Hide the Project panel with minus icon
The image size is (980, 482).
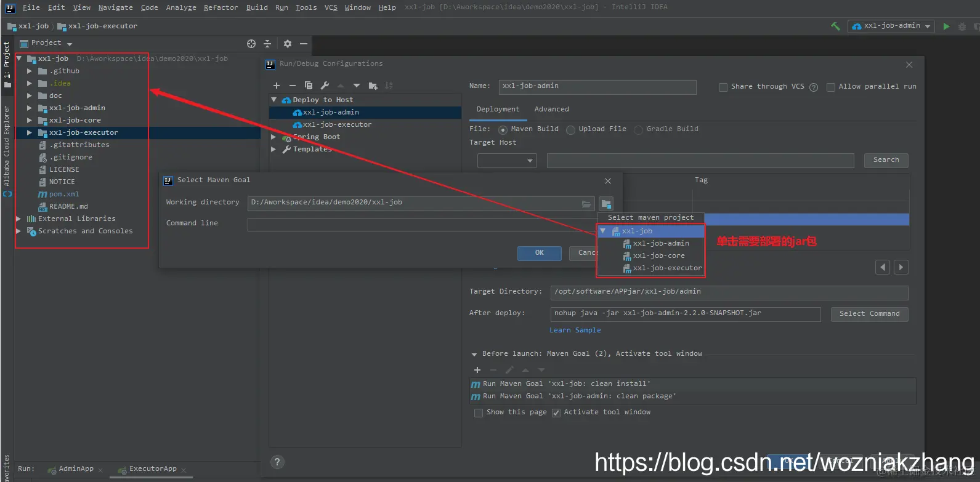[303, 44]
